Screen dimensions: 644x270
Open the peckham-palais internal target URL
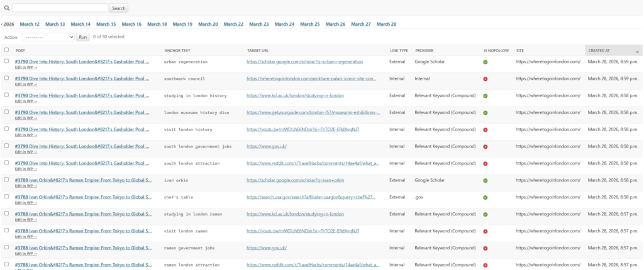click(311, 78)
